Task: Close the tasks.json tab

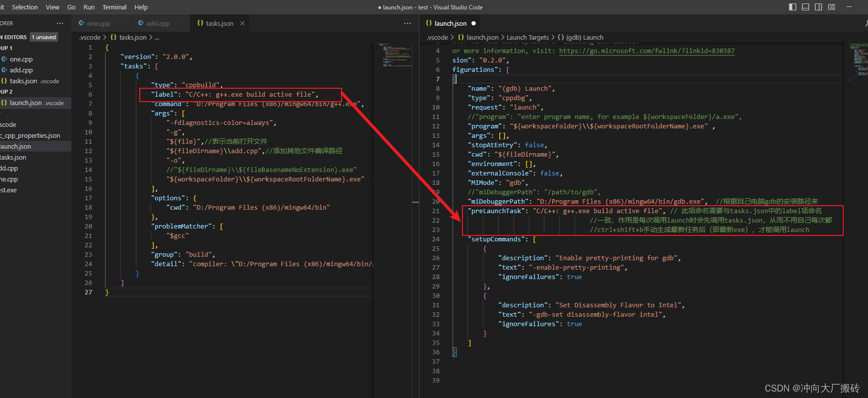Action: [x=242, y=23]
